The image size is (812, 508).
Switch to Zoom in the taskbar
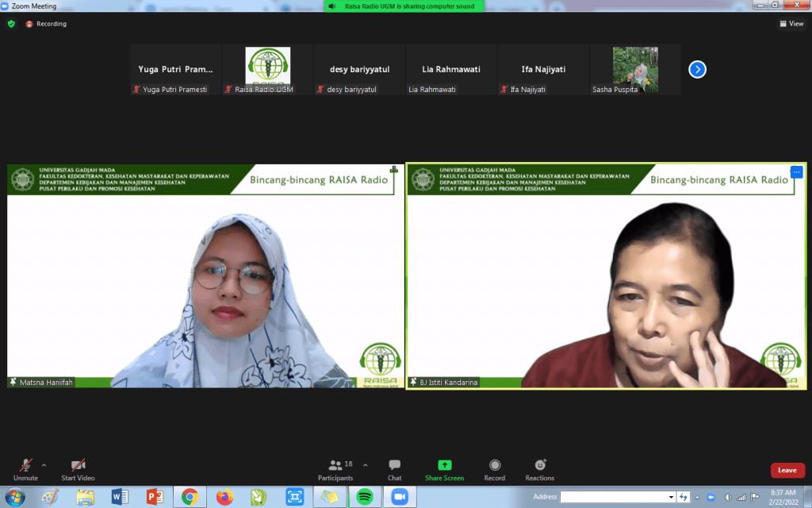[400, 497]
